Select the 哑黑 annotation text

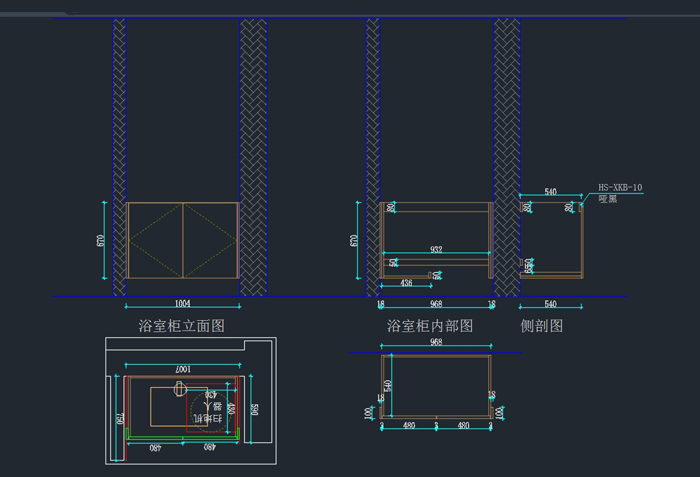click(607, 199)
